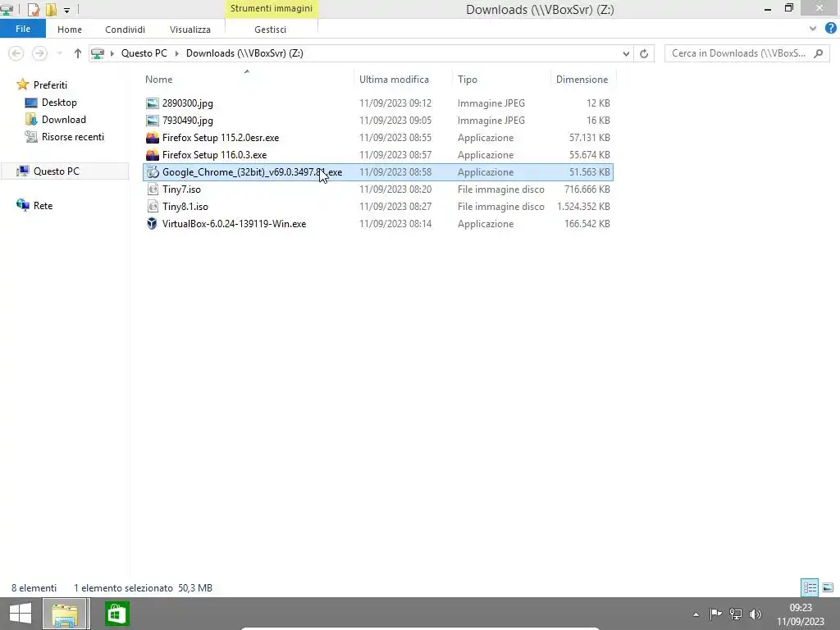Sort files by the Nome column

tap(158, 80)
